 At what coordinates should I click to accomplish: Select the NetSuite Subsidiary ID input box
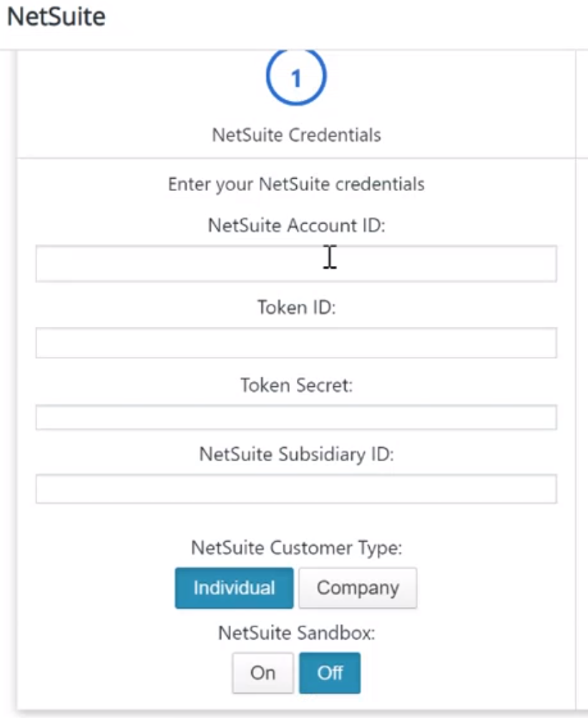(x=296, y=489)
